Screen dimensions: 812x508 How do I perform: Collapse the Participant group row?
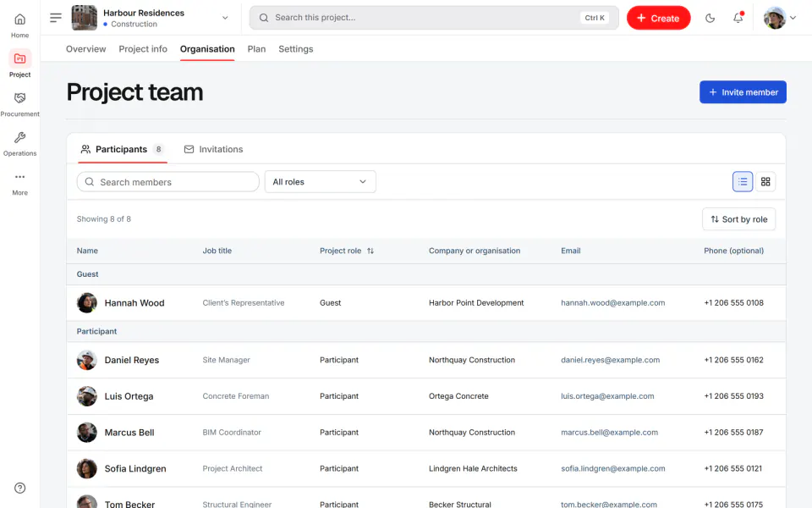coord(425,331)
